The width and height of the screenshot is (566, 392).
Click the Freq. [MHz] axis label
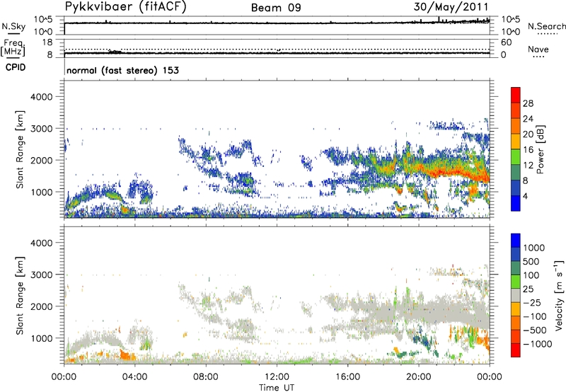(13, 47)
